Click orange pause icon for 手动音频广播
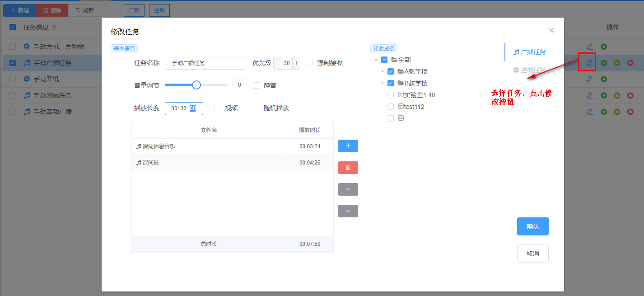Screen dimensions: 644x296 tap(617, 112)
